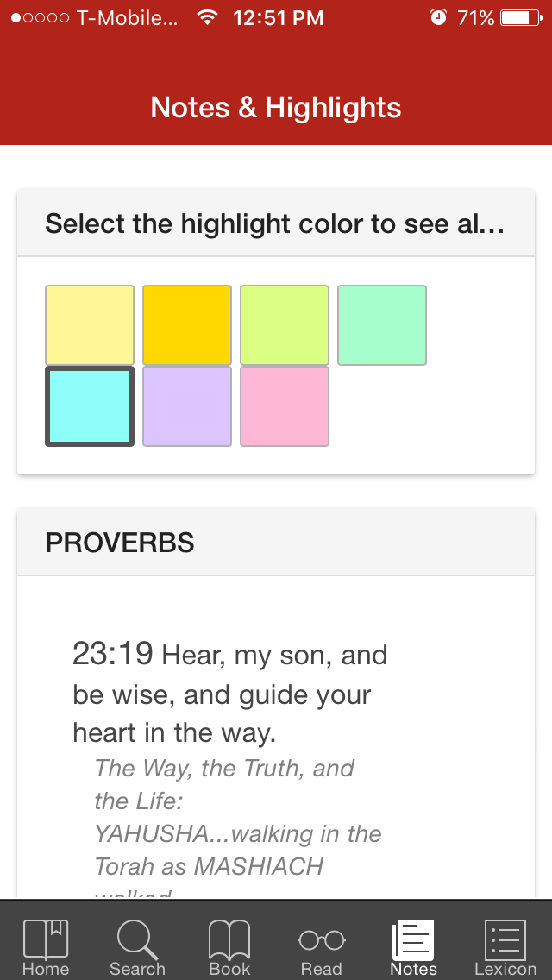Tap the Search magnifier icon
This screenshot has width=552, height=980.
[x=137, y=939]
